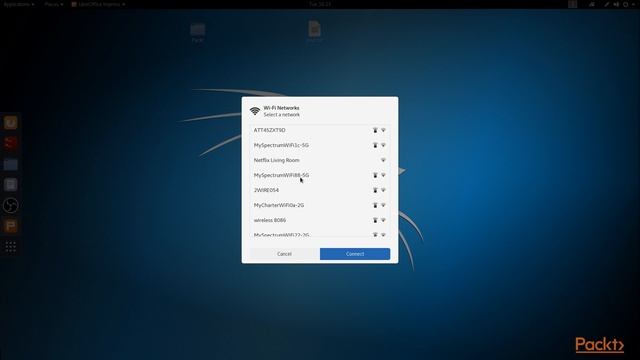Select the wireless 8086 network
The width and height of the screenshot is (640, 360).
[320, 220]
